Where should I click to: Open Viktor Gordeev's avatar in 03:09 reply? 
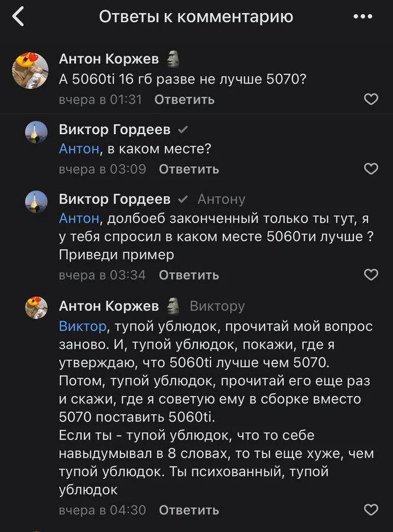(36, 132)
